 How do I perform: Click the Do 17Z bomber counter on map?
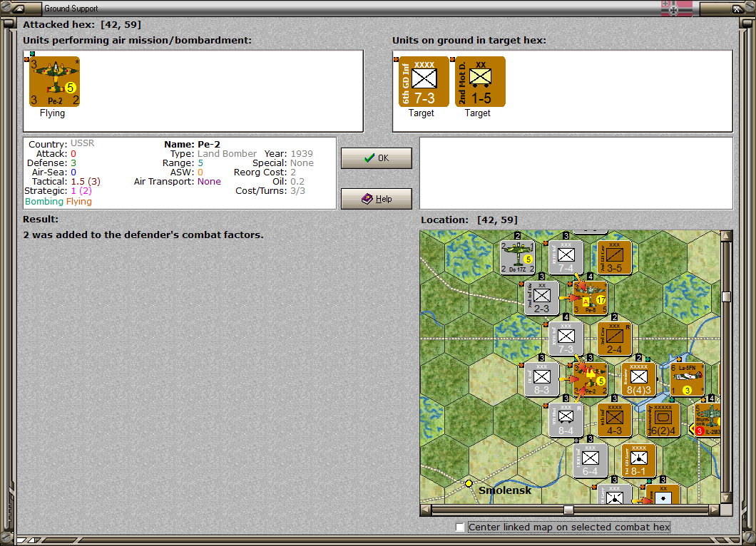tap(517, 257)
